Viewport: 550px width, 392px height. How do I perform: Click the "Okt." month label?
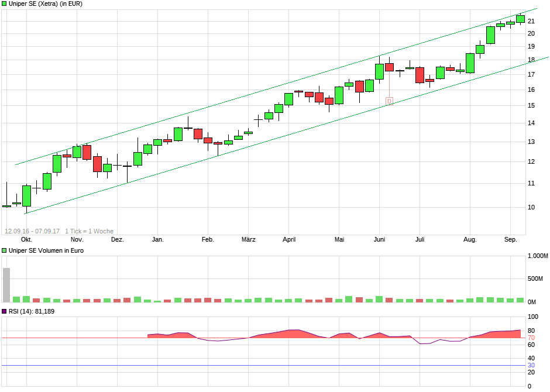click(x=27, y=239)
